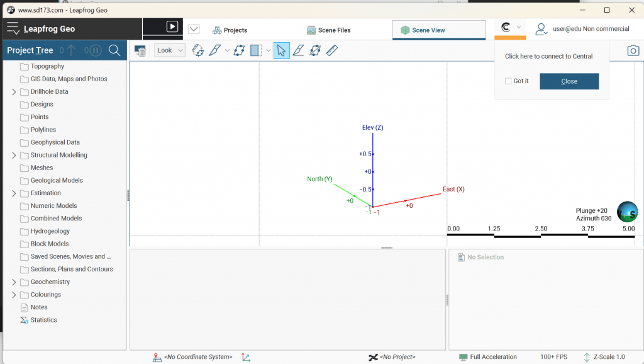Screen dimensions: 644x364
Task: Click the camera screenshot icon
Action: pos(633,50)
